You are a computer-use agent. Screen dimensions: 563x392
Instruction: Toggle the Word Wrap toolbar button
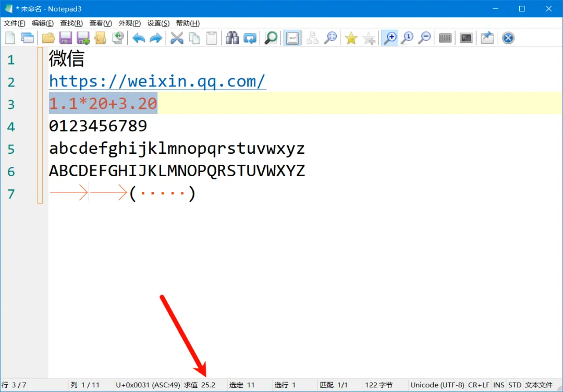tap(292, 38)
